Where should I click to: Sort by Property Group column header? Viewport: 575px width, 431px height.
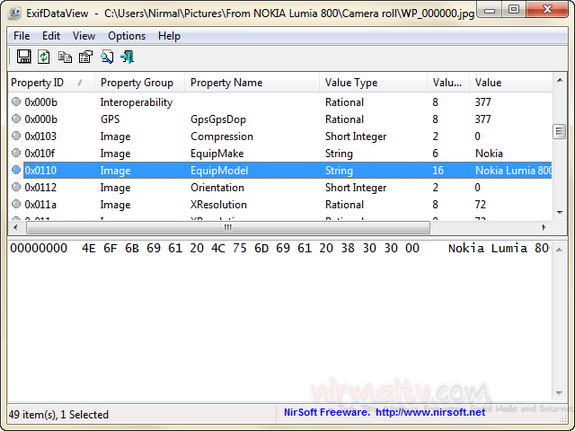pyautogui.click(x=139, y=83)
